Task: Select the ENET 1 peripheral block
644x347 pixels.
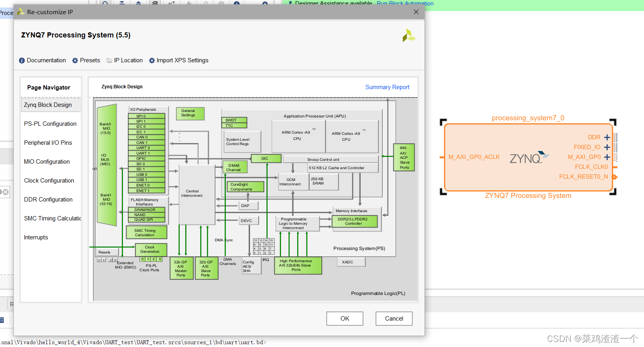Action: click(147, 191)
